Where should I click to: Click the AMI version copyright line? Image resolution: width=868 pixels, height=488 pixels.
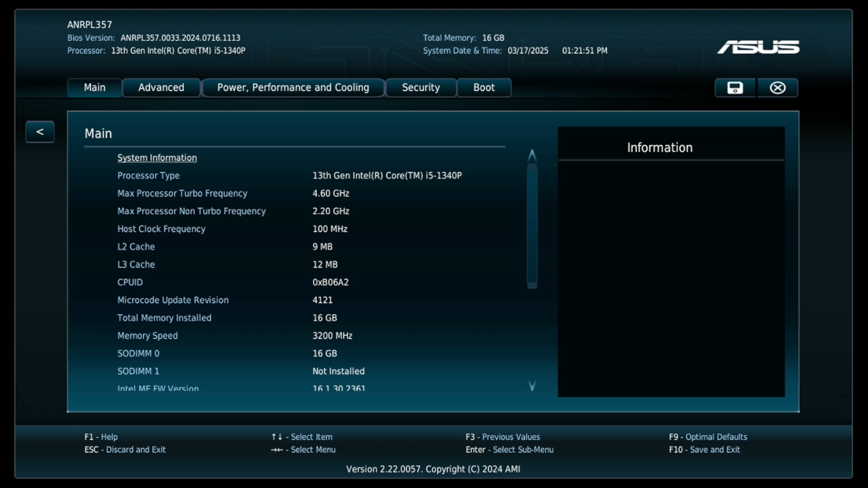click(433, 469)
